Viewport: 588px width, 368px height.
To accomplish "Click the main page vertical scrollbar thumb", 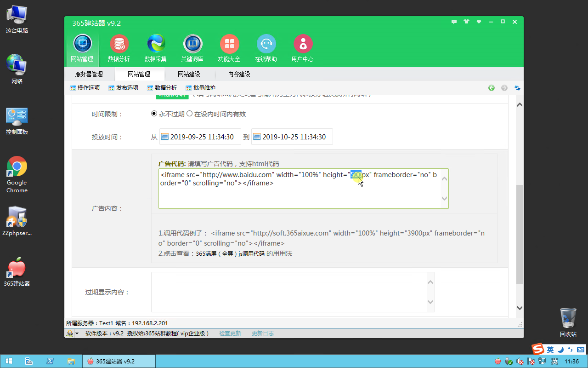I will tap(520, 234).
